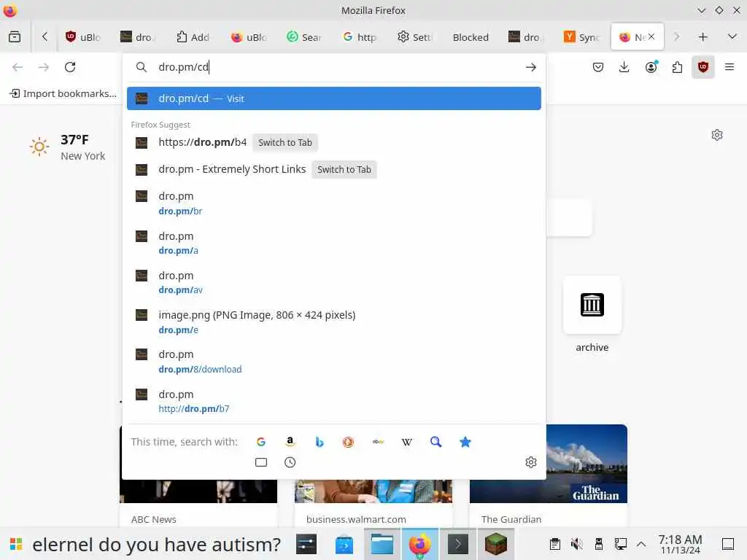Image resolution: width=747 pixels, height=560 pixels.
Task: Click Import bookmarks in bookmarks bar
Action: coord(63,93)
